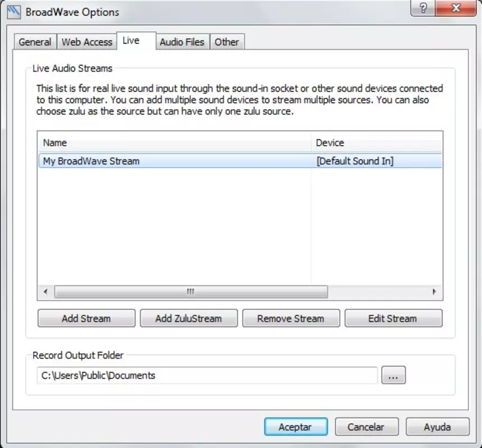Click the Add Stream button
Viewport: 482px width, 448px height.
click(86, 318)
